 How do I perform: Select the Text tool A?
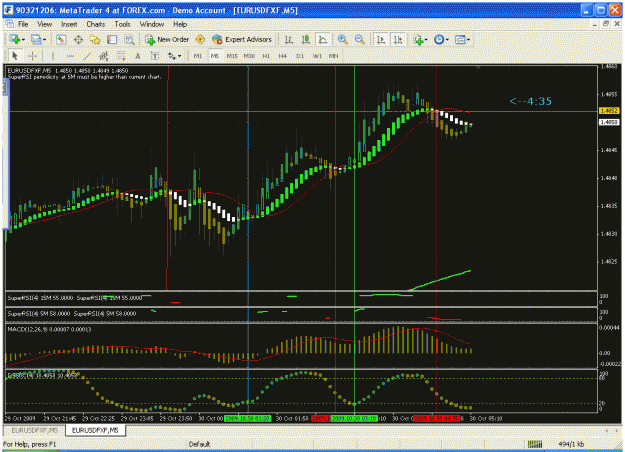tap(138, 56)
